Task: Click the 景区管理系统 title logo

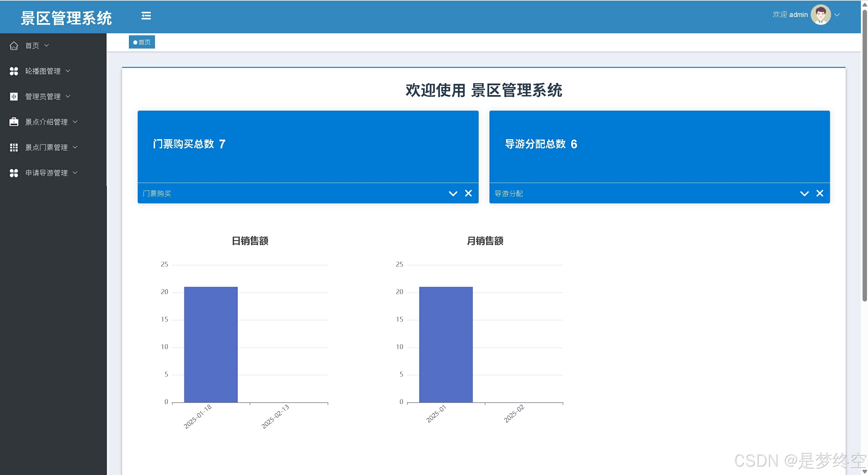Action: 66,18
